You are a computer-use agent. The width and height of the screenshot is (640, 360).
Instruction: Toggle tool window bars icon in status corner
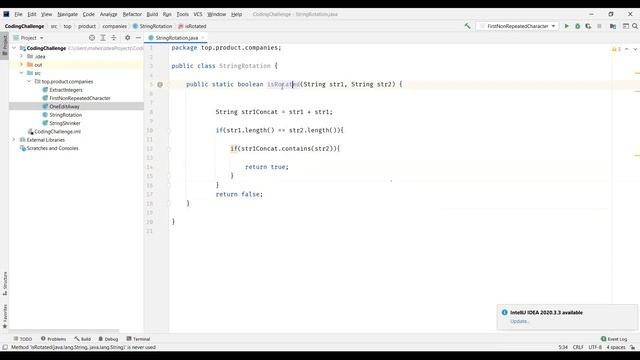click(5, 347)
